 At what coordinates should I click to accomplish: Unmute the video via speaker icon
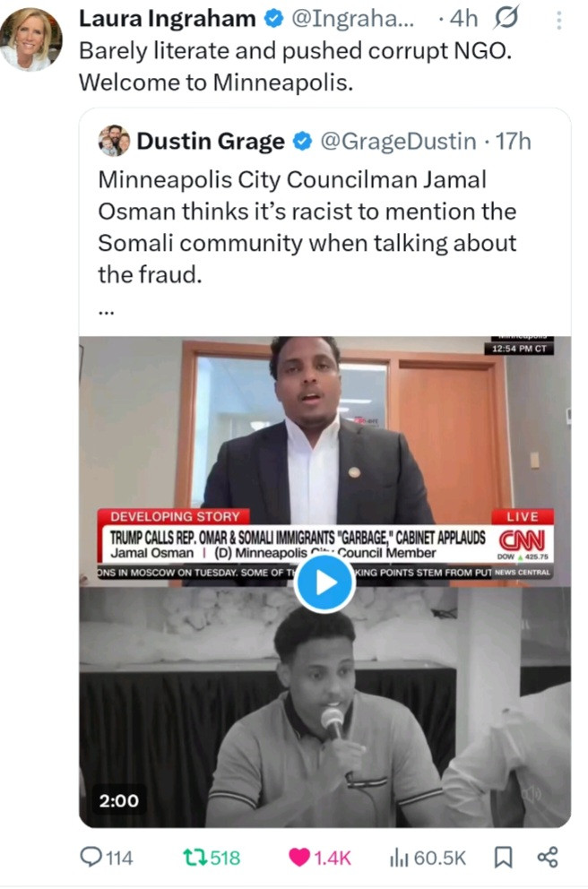531,794
